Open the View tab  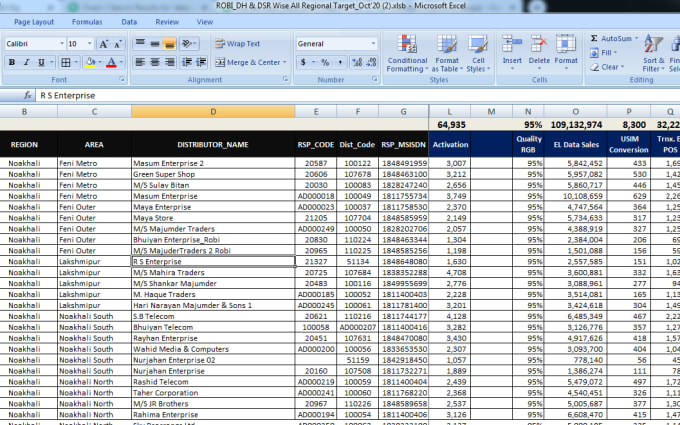click(x=205, y=22)
